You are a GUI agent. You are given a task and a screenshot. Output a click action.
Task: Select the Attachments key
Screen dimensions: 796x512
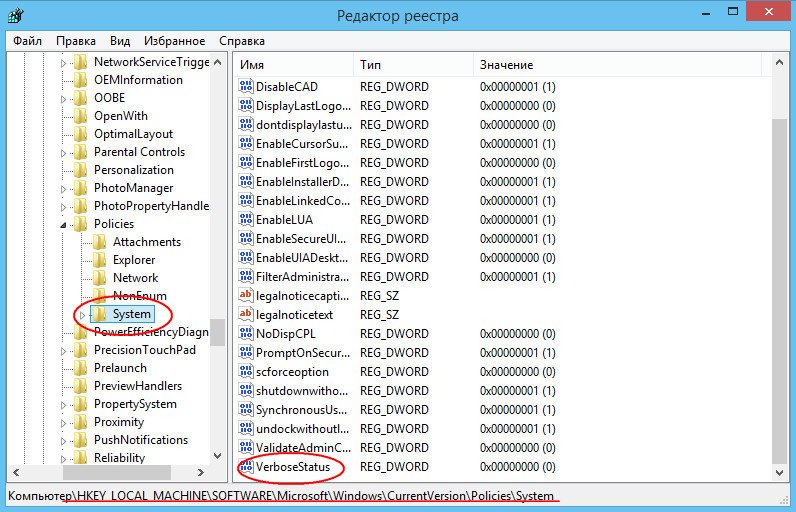(147, 242)
